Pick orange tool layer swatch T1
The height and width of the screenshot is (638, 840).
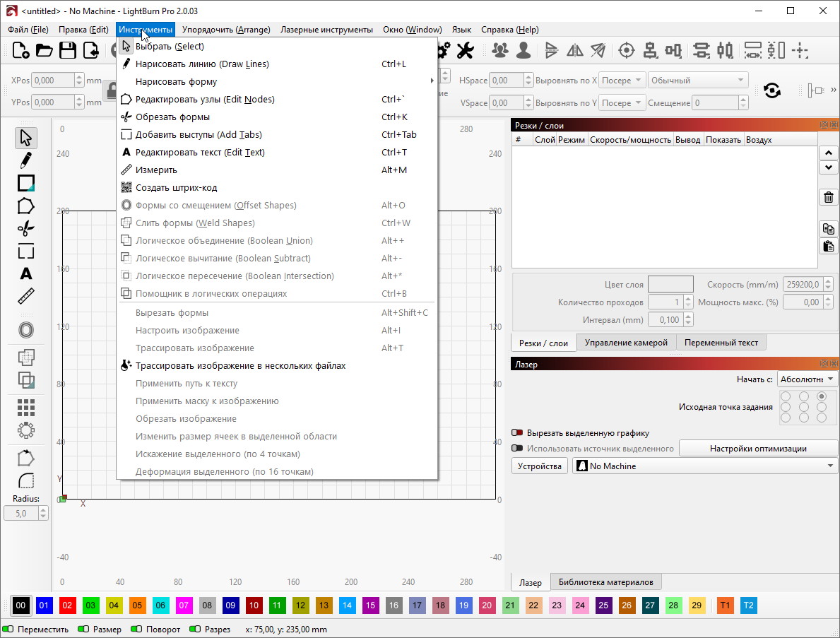[725, 605]
